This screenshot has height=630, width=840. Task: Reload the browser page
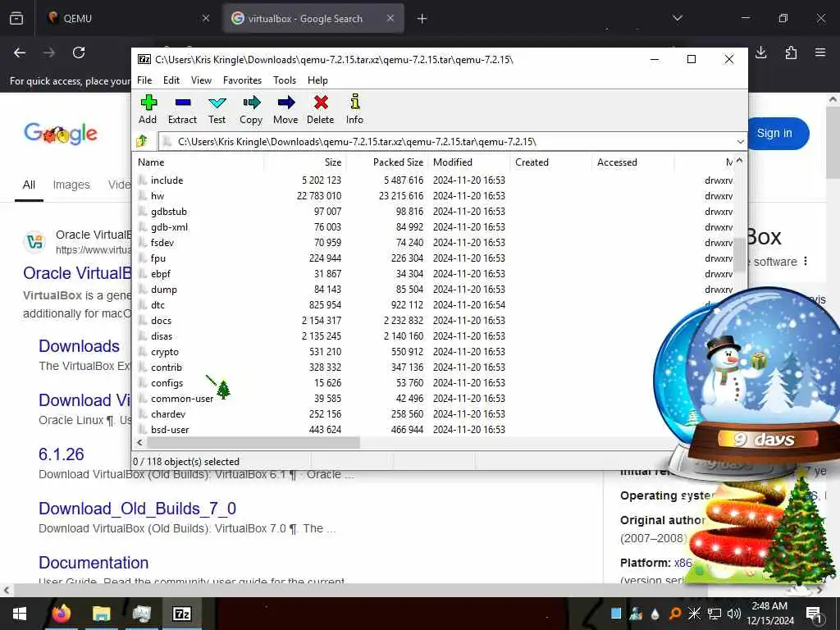tap(79, 52)
